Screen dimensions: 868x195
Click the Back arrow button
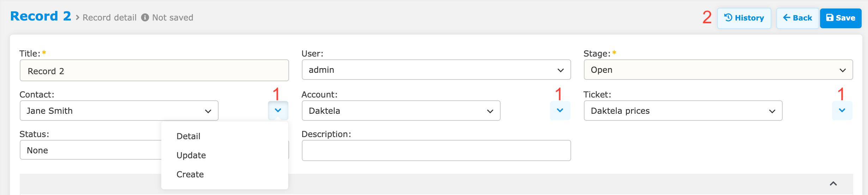click(x=797, y=18)
